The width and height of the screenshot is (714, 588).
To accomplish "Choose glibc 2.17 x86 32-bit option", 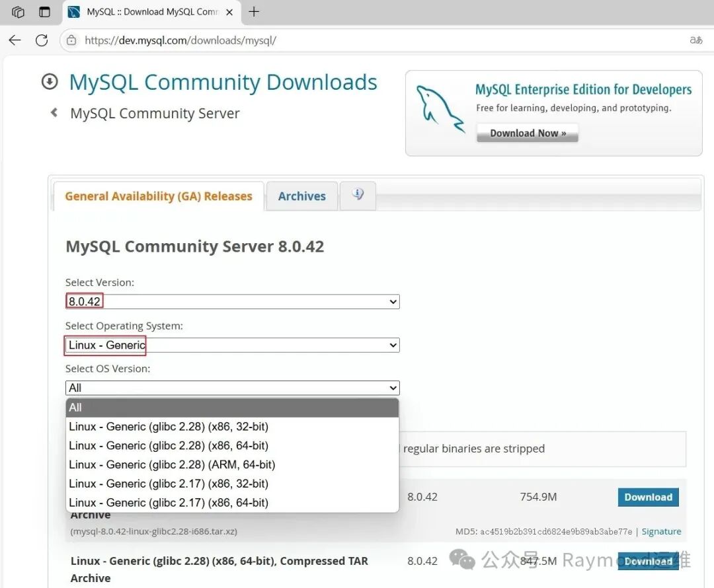I will click(232, 484).
